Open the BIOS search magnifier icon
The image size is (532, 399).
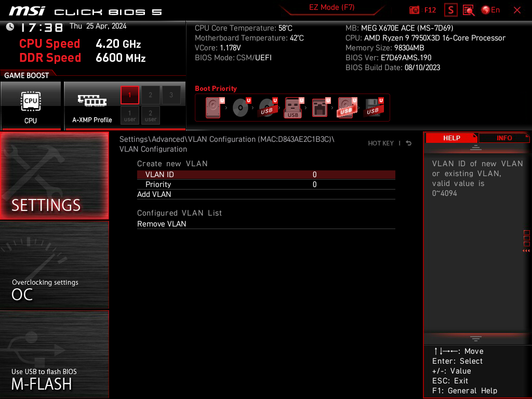(x=469, y=10)
